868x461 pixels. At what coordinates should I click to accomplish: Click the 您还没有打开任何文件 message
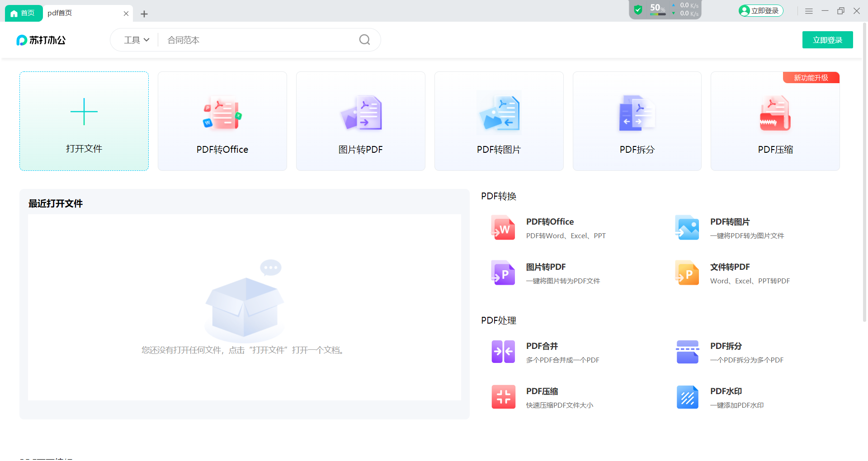(x=244, y=350)
